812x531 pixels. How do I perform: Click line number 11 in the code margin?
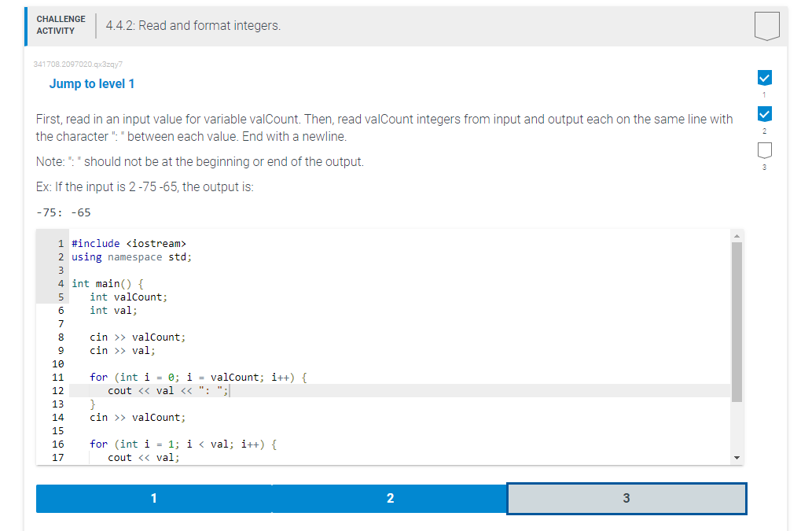[x=57, y=377]
